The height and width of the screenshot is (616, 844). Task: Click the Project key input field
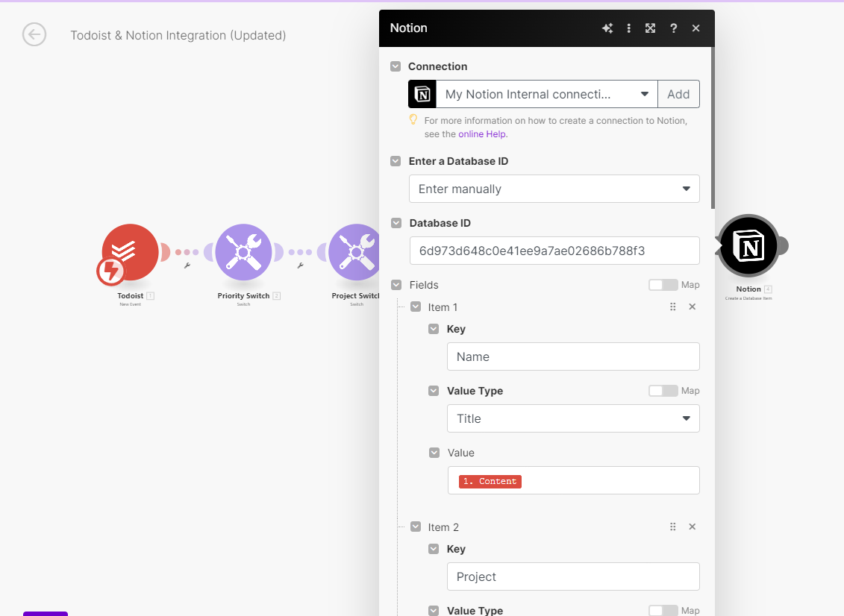573,576
